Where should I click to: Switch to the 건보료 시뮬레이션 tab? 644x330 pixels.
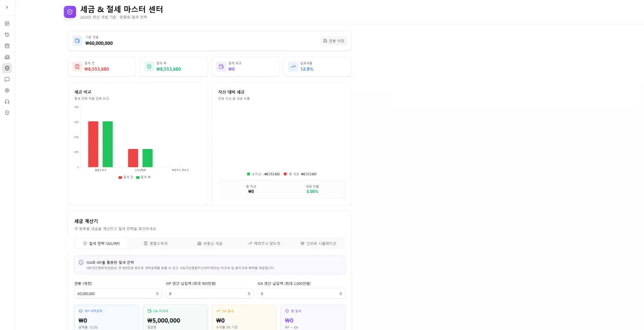(x=318, y=244)
